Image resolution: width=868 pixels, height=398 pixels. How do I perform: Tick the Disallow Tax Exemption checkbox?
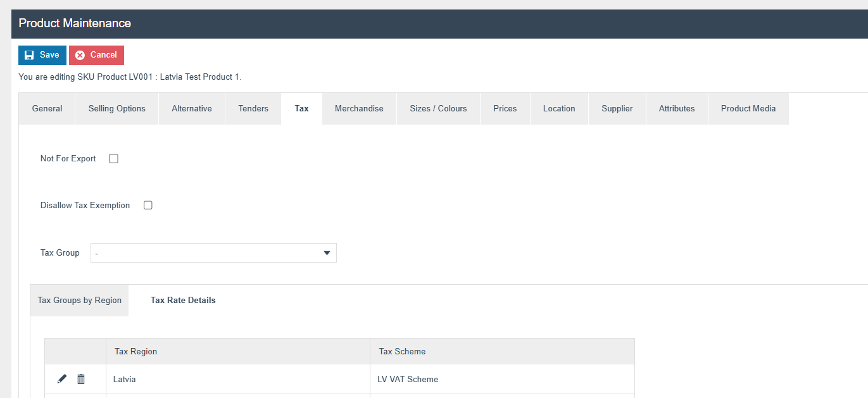pyautogui.click(x=148, y=206)
